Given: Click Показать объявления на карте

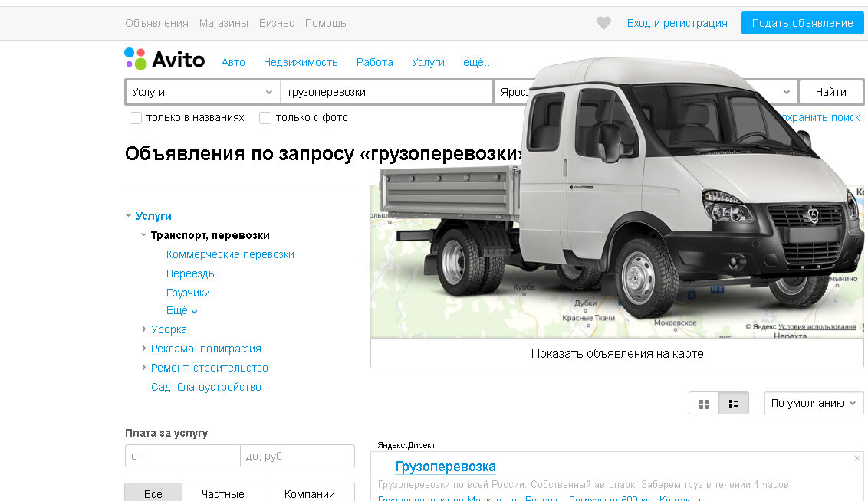Looking at the screenshot, I should pos(617,353).
